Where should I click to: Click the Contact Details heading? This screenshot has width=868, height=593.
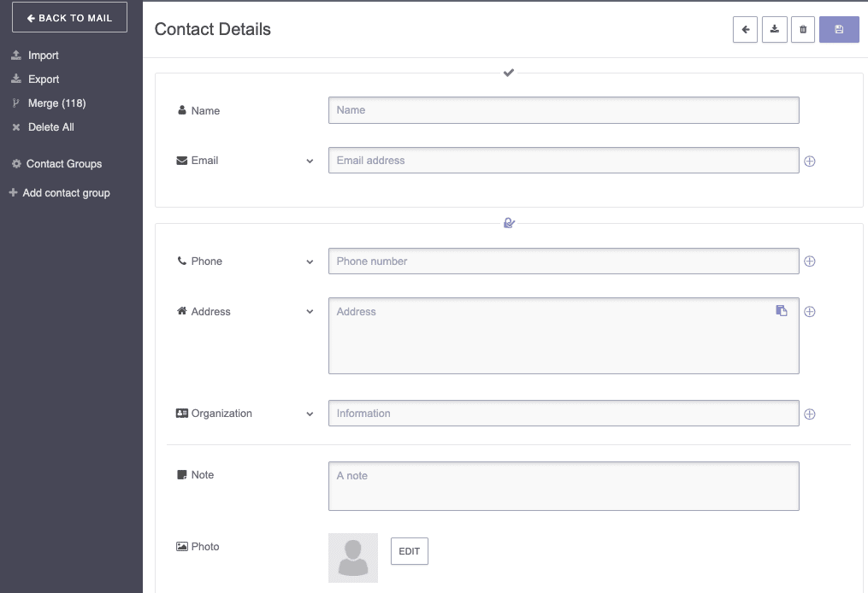(213, 29)
